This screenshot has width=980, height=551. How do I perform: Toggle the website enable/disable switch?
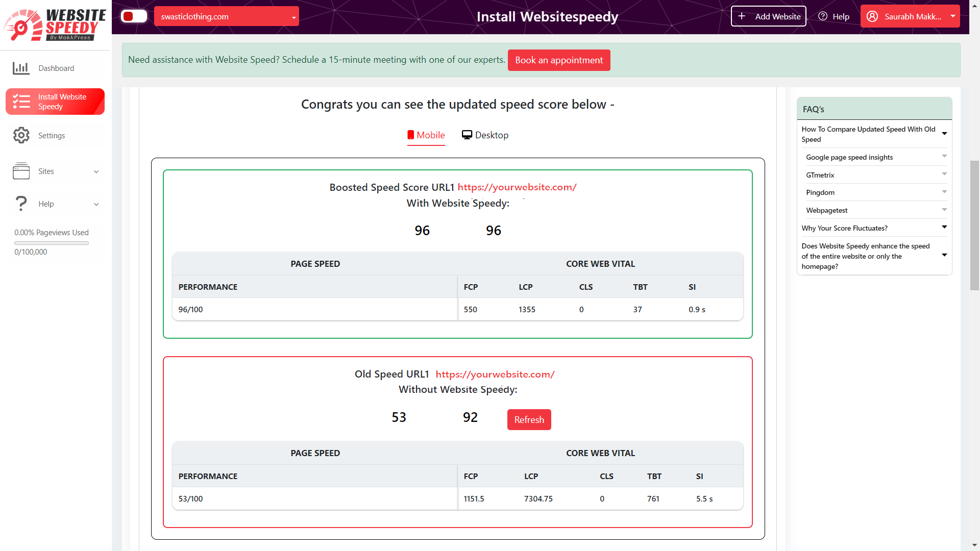click(134, 17)
